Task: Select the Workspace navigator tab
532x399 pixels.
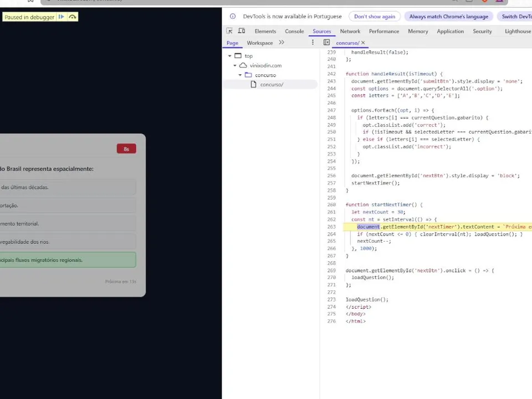Action: pyautogui.click(x=260, y=43)
